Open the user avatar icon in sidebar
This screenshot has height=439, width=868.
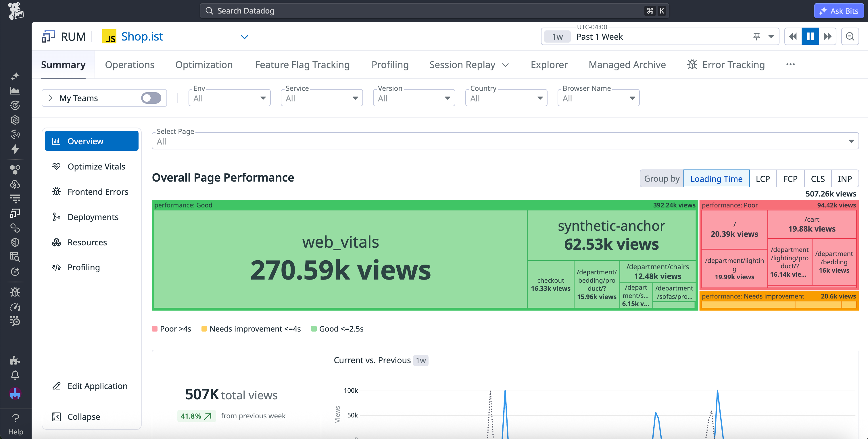click(15, 393)
